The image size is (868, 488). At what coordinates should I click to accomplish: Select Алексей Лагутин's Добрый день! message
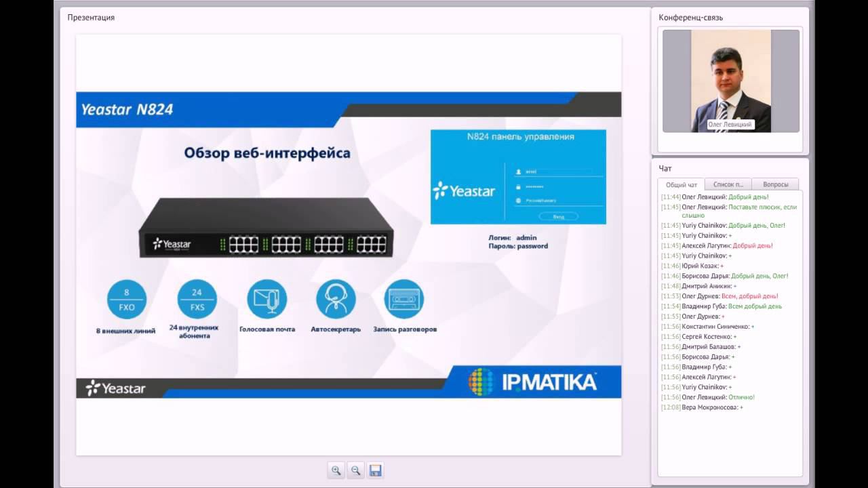click(717, 245)
